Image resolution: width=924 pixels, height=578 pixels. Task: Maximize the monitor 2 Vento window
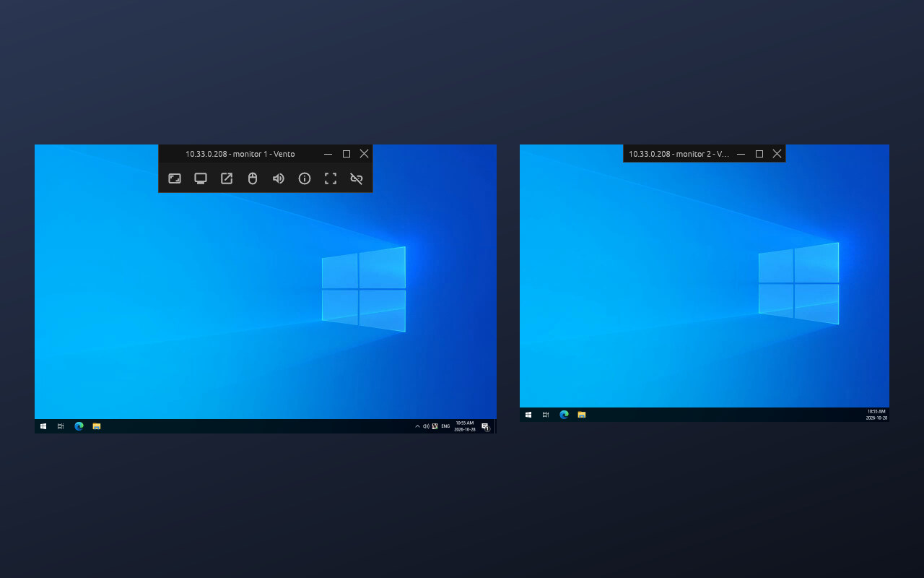coord(759,154)
